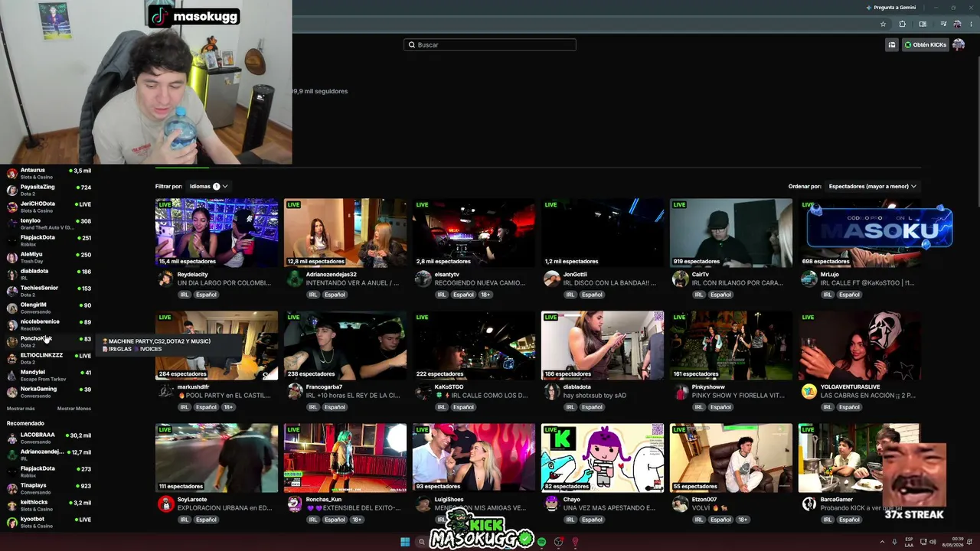This screenshot has height=551, width=980.
Task: Click the Obtén KICKs button
Action: pyautogui.click(x=925, y=44)
